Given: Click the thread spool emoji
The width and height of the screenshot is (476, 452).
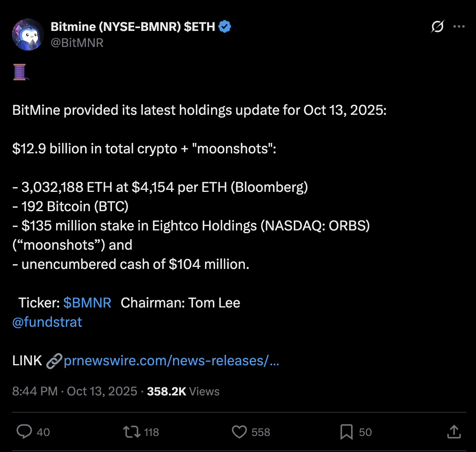Looking at the screenshot, I should click(20, 72).
